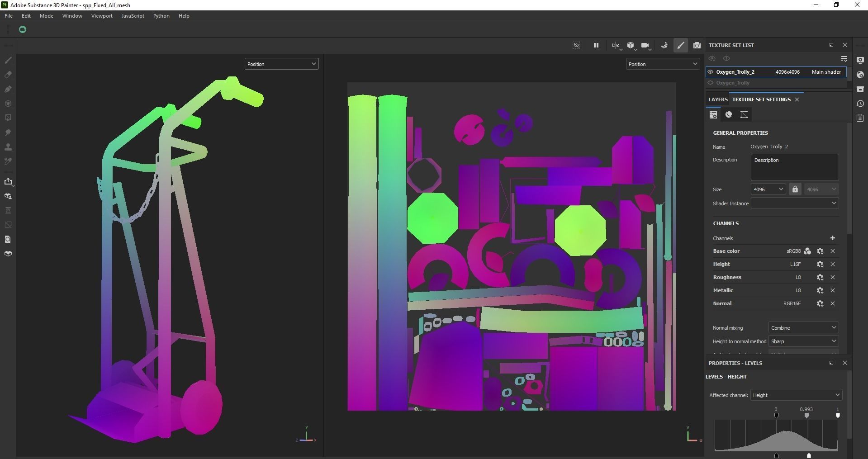Select the Eraser tool
This screenshot has height=459, width=868.
[x=8, y=75]
